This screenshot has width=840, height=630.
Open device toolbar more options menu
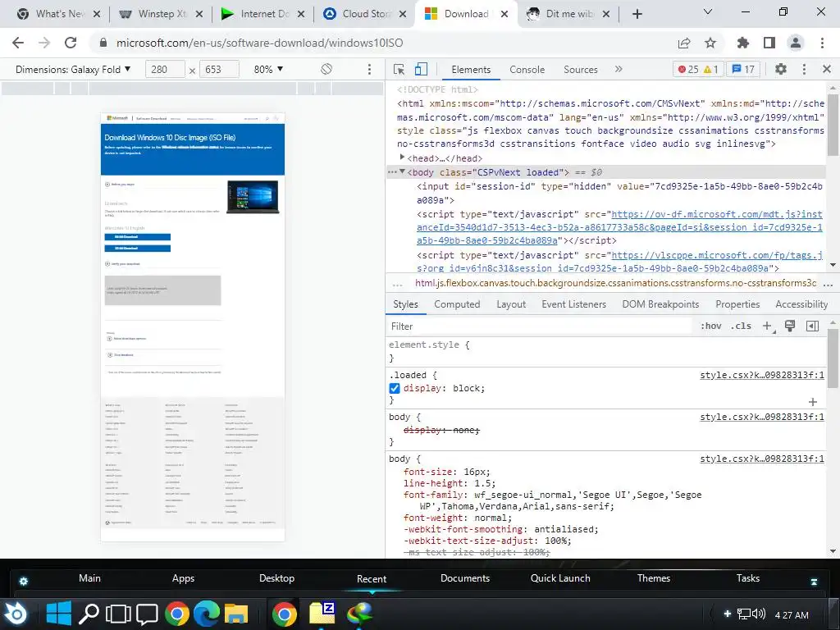coord(369,70)
